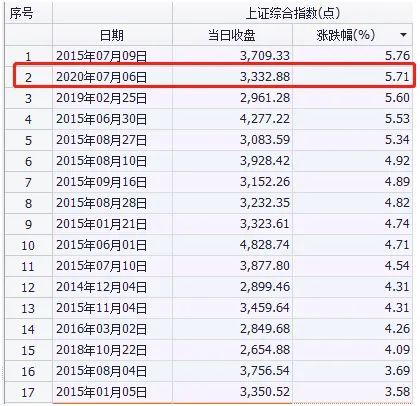The height and width of the screenshot is (406, 420).
Task: Click percentage change 5.71
Action: coord(397,76)
